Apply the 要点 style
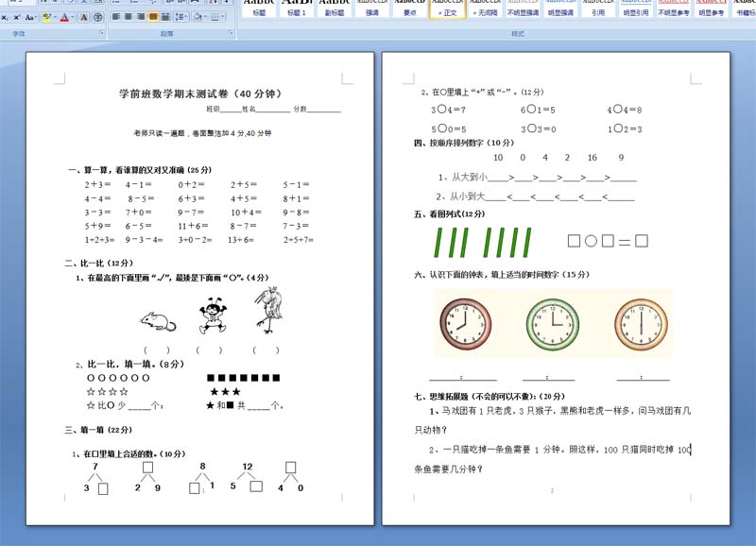Image resolution: width=756 pixels, height=546 pixels. coord(409,9)
